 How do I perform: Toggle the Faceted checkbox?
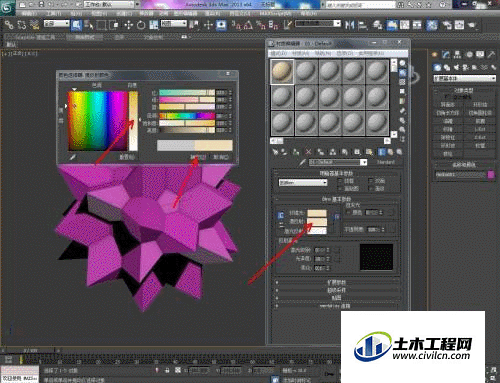tap(371, 189)
